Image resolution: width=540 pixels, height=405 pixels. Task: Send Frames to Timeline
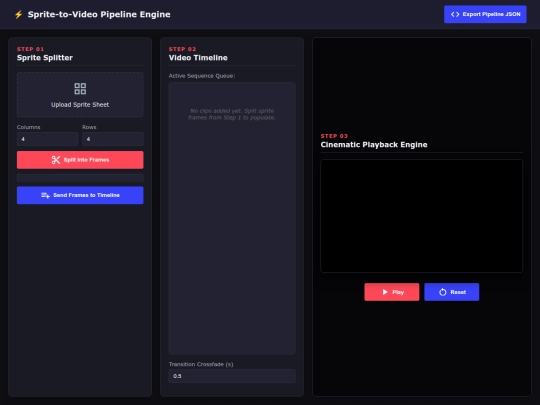(x=80, y=195)
